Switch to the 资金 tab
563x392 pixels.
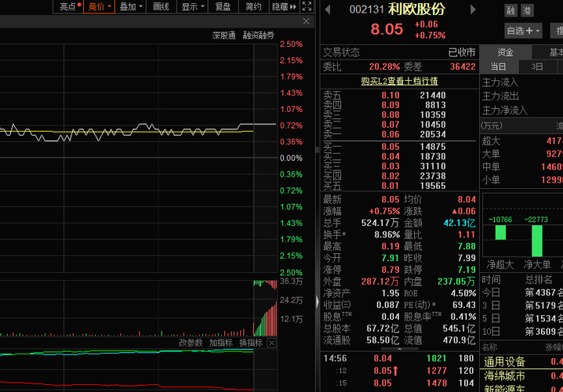(x=505, y=53)
